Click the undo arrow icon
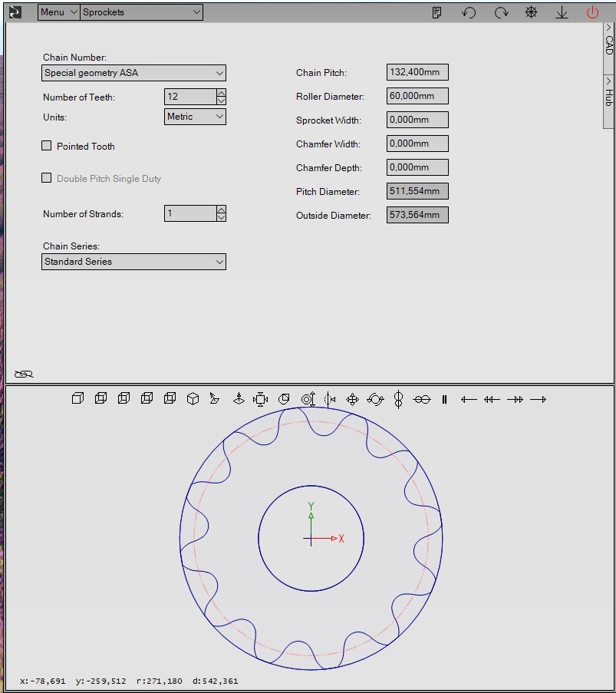The width and height of the screenshot is (616, 693). click(x=469, y=12)
